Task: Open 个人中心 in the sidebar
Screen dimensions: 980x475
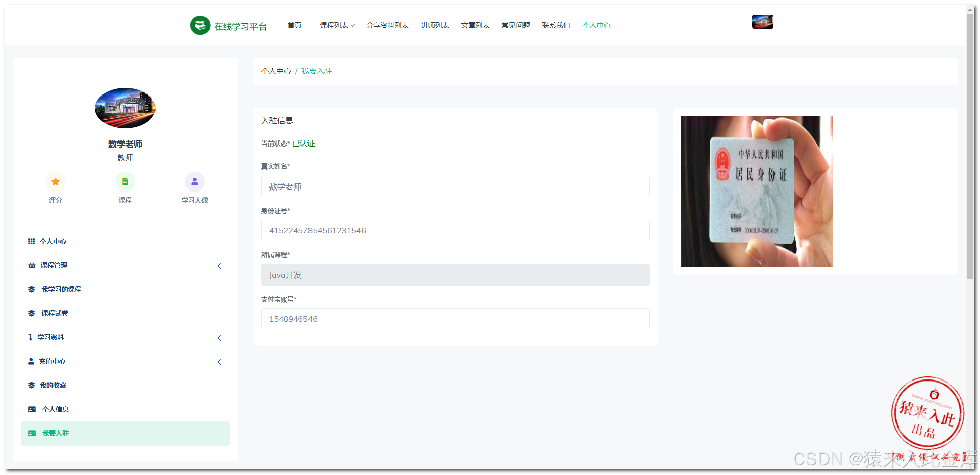Action: (x=54, y=241)
